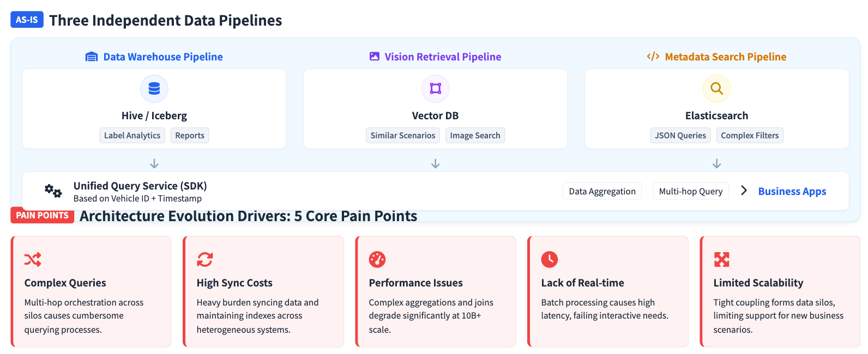The width and height of the screenshot is (868, 354).
Task: Click the Data Aggregation chip
Action: tap(602, 191)
